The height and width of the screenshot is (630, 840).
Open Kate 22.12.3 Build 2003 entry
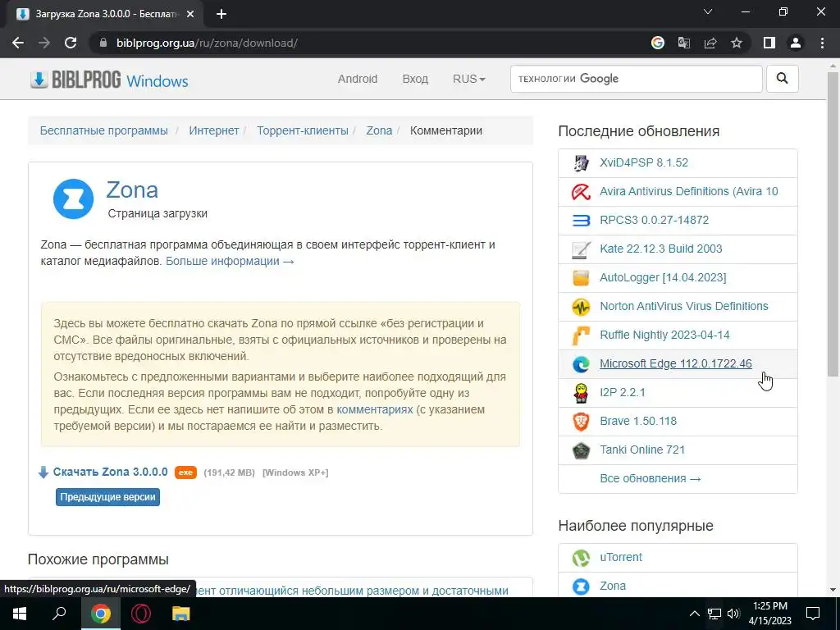click(x=660, y=249)
